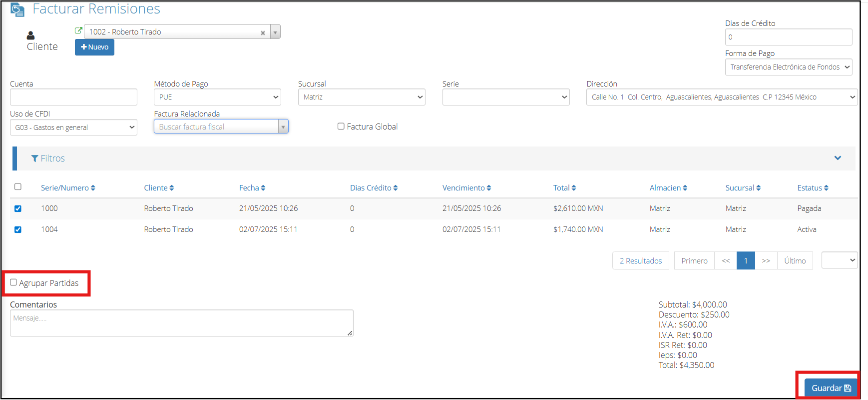Sort by Sucursal column header
The image size is (868, 400).
pos(743,188)
